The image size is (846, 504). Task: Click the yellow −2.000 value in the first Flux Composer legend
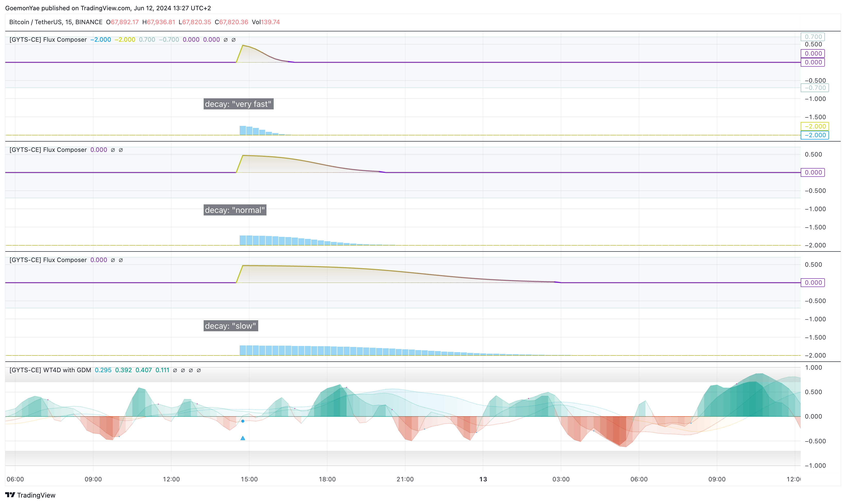[x=125, y=40]
